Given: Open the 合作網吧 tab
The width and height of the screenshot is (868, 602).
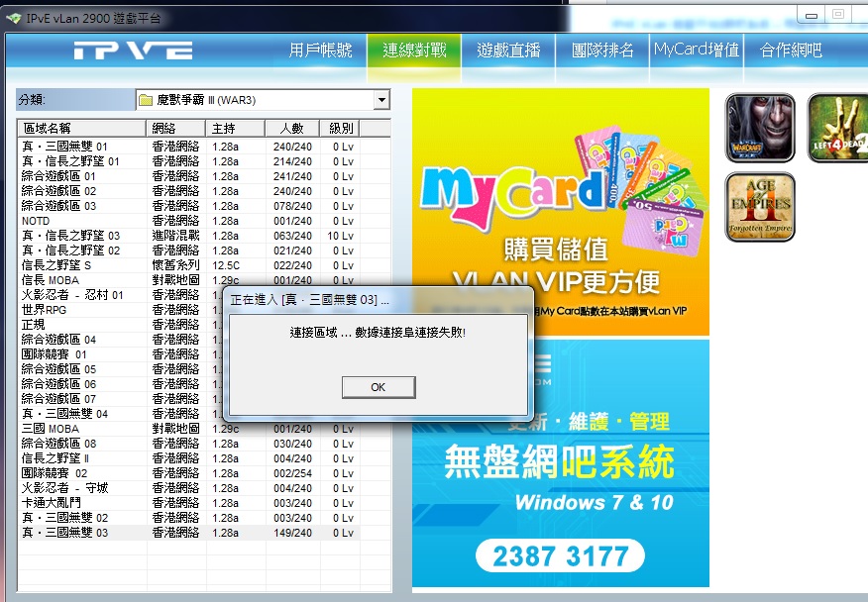Looking at the screenshot, I should pyautogui.click(x=791, y=50).
